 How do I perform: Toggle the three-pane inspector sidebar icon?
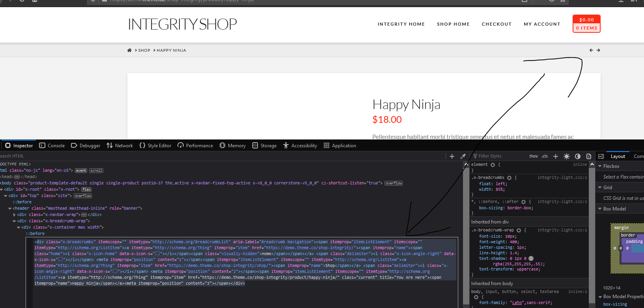coord(601,156)
